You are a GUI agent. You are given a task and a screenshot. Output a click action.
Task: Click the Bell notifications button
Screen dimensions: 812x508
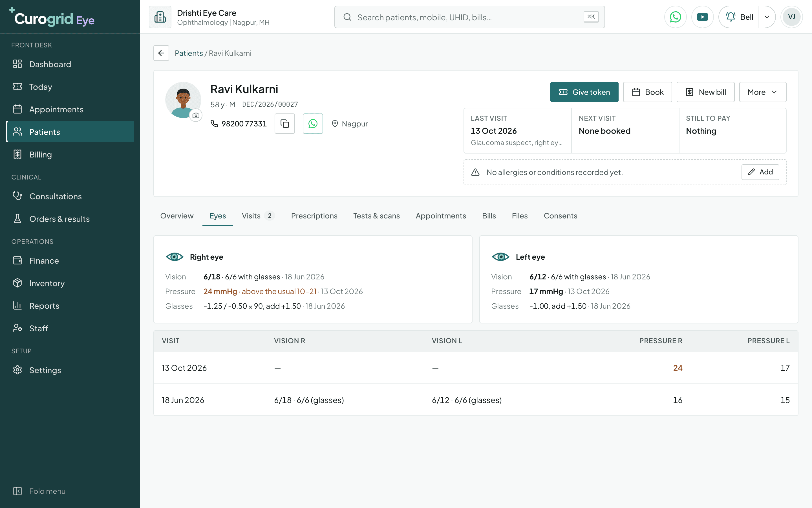coord(739,17)
